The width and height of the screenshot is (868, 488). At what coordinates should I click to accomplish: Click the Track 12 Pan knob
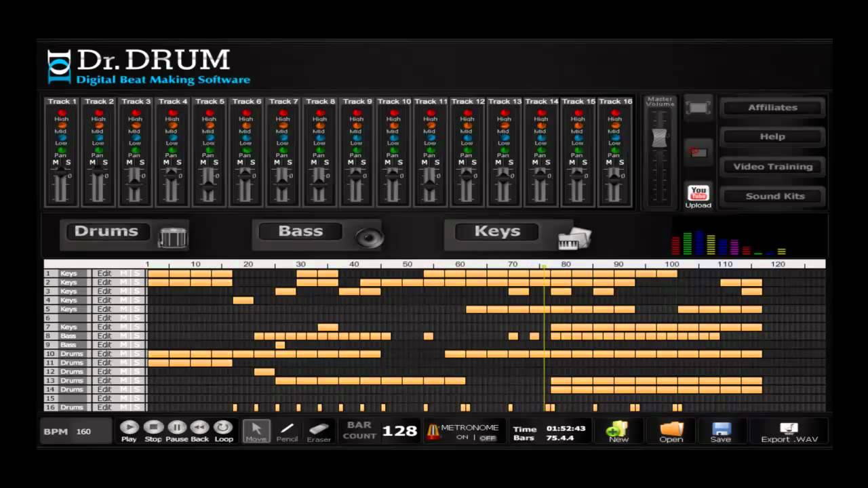coord(467,149)
